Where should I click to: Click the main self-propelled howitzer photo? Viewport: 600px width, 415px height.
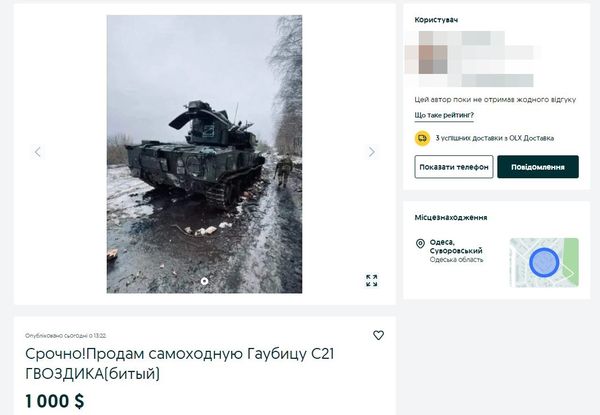point(204,154)
